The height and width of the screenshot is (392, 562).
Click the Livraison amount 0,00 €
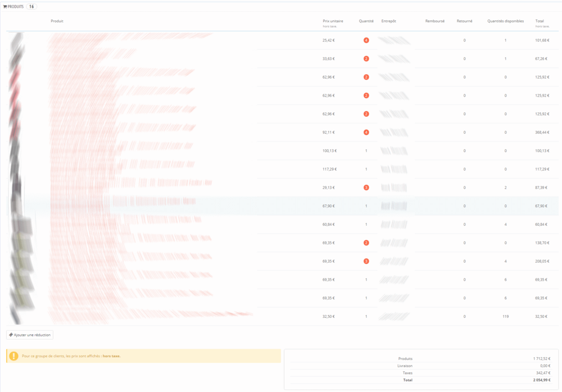point(545,366)
